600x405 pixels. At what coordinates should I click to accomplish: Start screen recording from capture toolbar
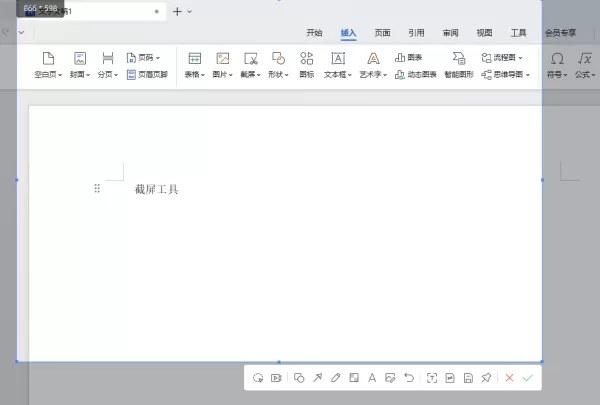[276, 378]
